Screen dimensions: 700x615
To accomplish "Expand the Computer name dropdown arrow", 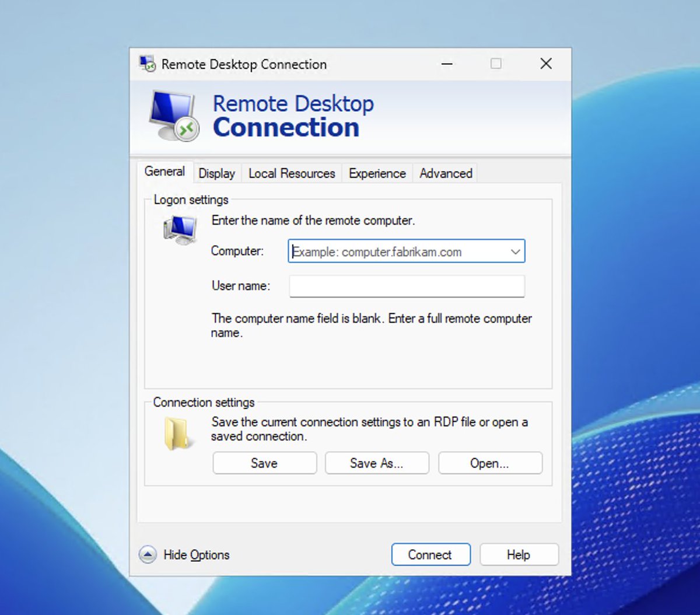I will [x=515, y=251].
